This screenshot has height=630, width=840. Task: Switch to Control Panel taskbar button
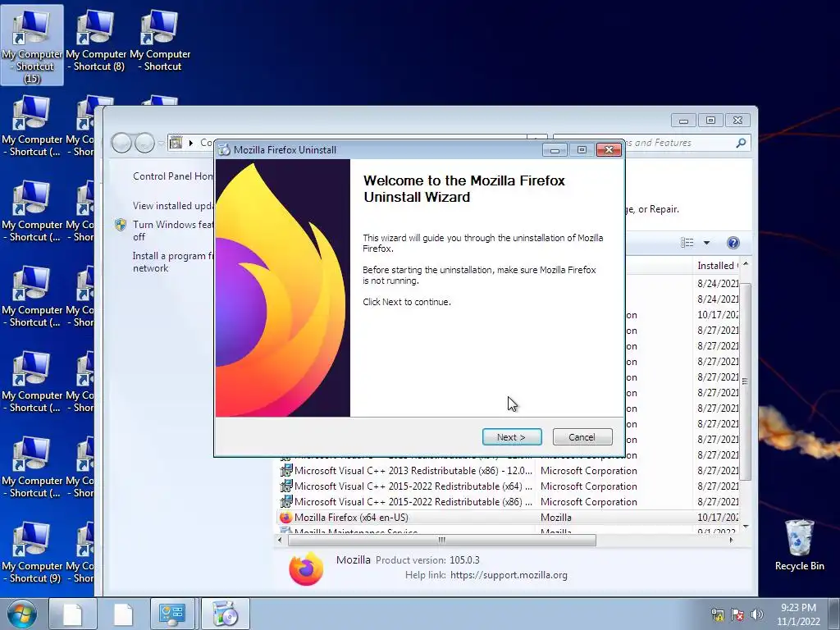pos(172,614)
